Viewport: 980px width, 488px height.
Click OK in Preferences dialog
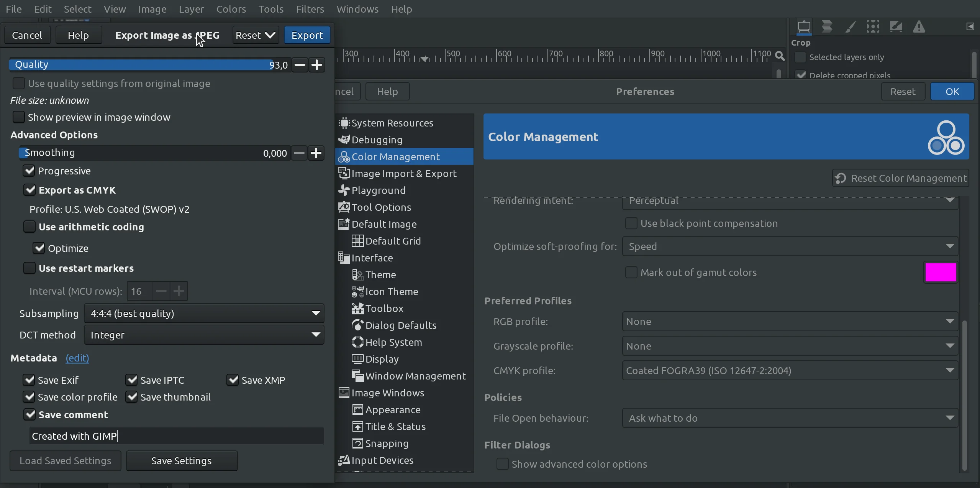pyautogui.click(x=952, y=92)
